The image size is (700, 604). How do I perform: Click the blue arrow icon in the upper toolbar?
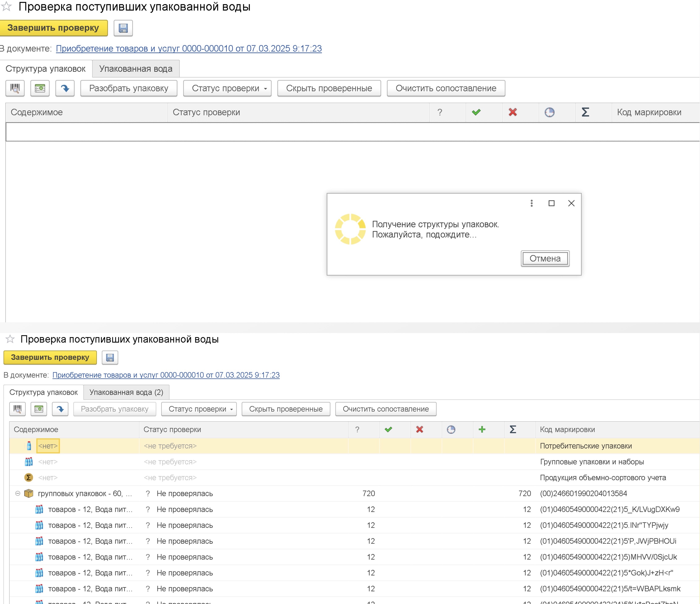(65, 89)
